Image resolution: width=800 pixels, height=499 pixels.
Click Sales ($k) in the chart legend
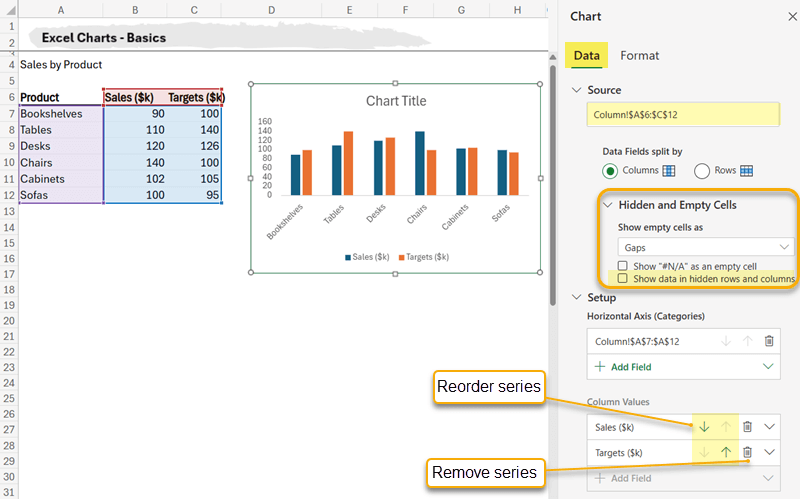point(367,257)
